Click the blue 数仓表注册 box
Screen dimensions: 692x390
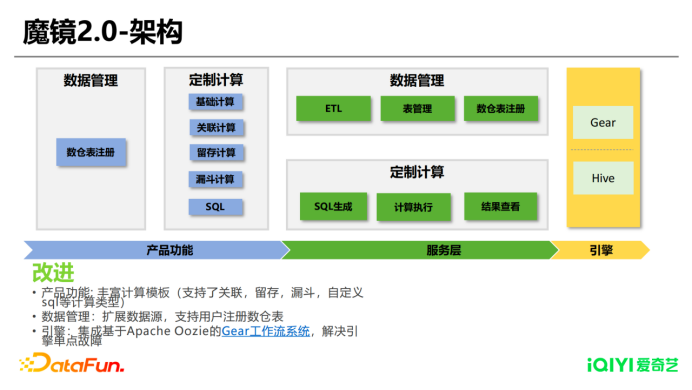[x=91, y=152]
